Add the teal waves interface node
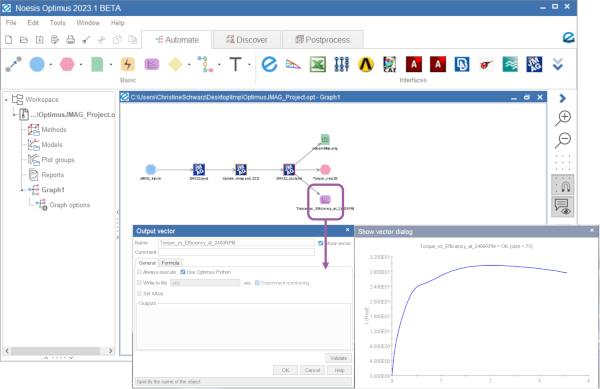Screen dimensions: 600x389 [x=510, y=64]
